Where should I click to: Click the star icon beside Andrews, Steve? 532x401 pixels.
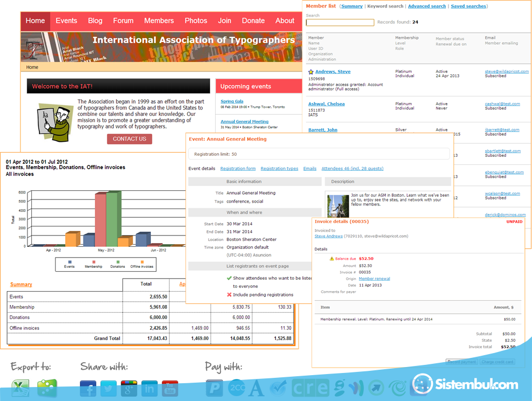click(x=311, y=72)
